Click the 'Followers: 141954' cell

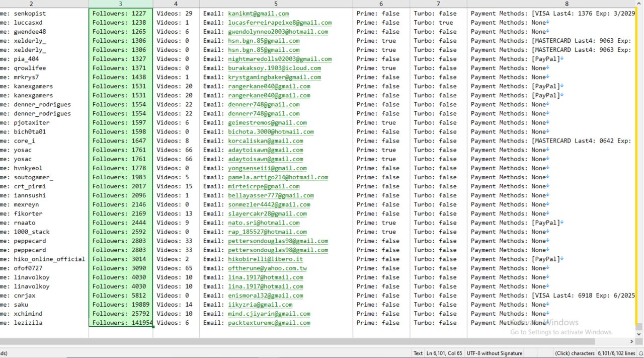coord(121,323)
